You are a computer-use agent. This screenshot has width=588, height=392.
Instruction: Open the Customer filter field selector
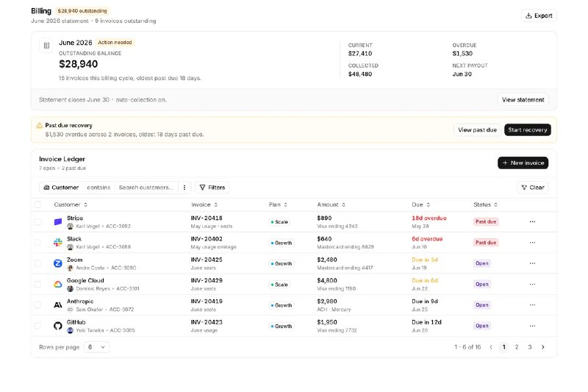(x=61, y=188)
